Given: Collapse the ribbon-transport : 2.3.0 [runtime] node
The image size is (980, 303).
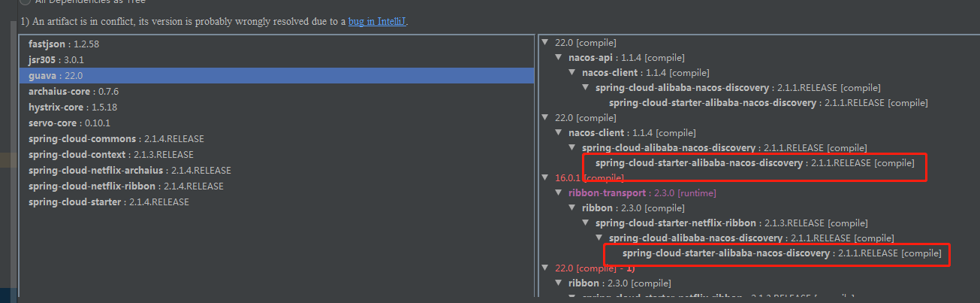Looking at the screenshot, I should pyautogui.click(x=559, y=193).
